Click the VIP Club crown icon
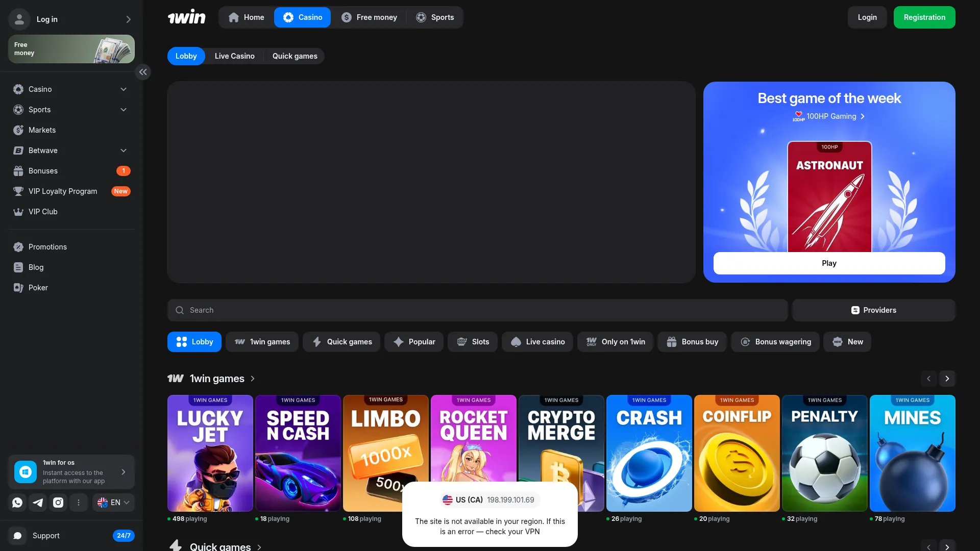 point(18,212)
